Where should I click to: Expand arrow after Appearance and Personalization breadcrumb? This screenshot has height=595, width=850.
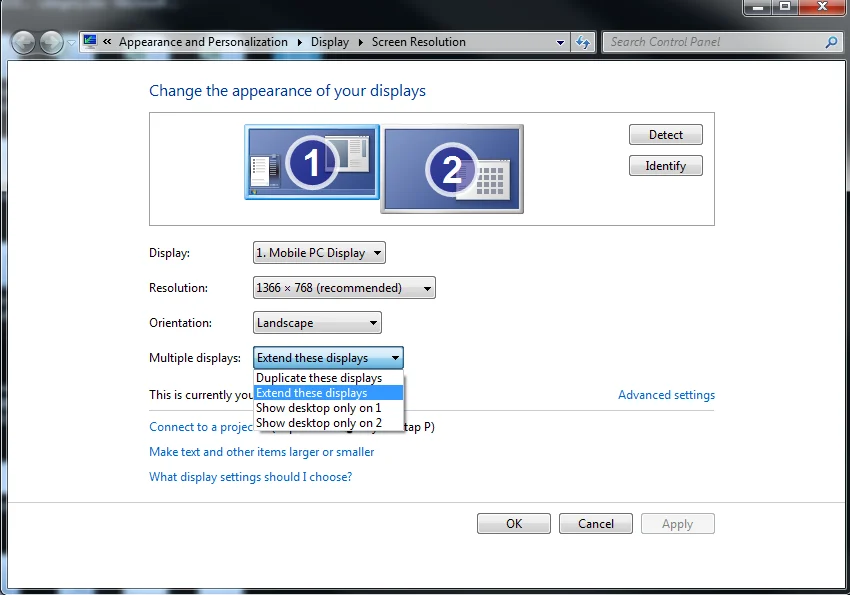(299, 42)
